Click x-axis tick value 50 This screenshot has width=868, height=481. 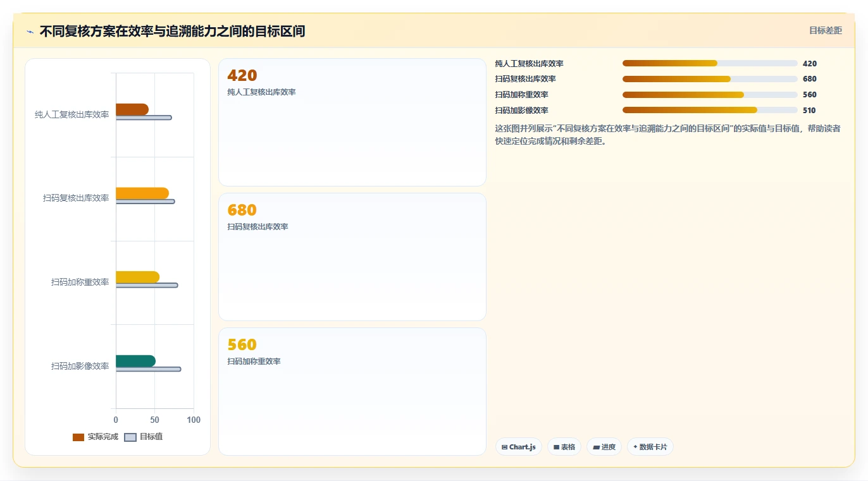point(155,420)
